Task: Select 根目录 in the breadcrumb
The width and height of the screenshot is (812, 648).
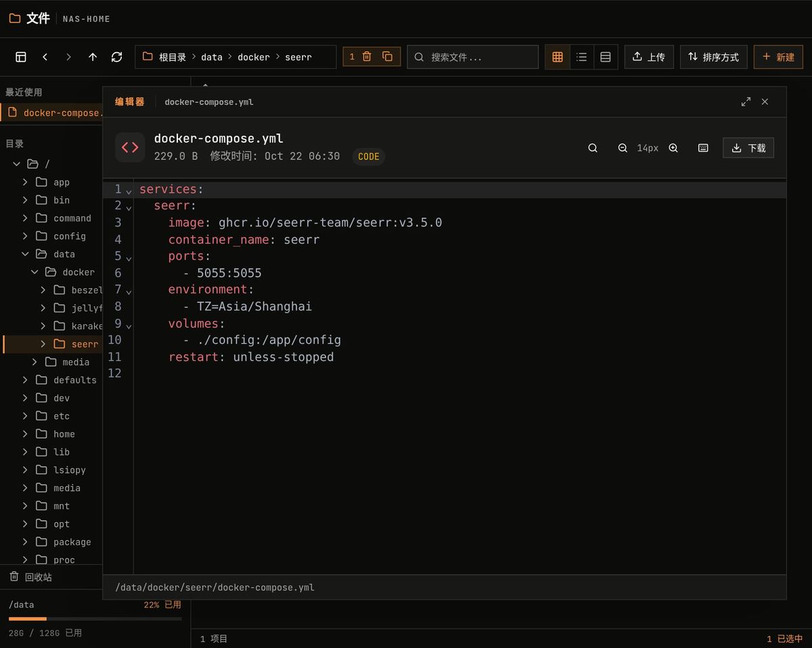Action: 173,57
